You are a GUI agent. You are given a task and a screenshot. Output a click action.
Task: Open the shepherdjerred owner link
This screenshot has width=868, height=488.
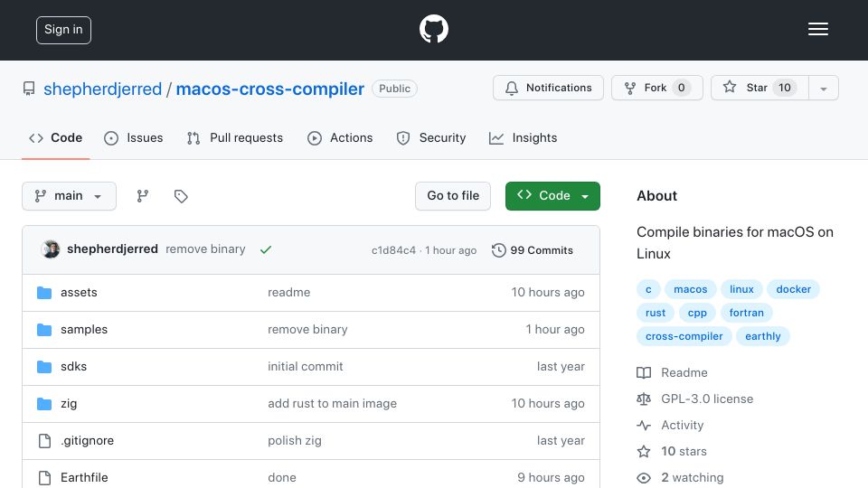pos(102,89)
